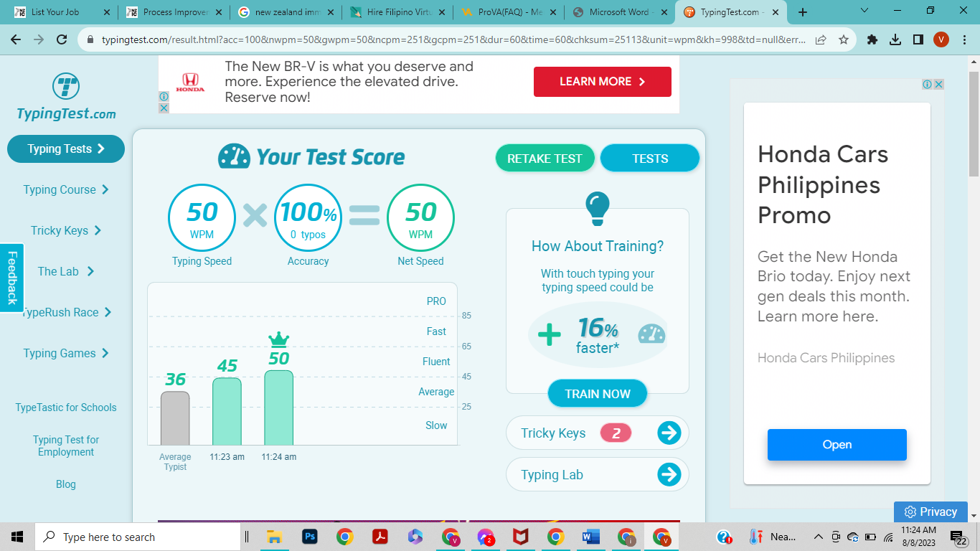The height and width of the screenshot is (551, 980).
Task: Open the notification center icon
Action: [x=959, y=537]
